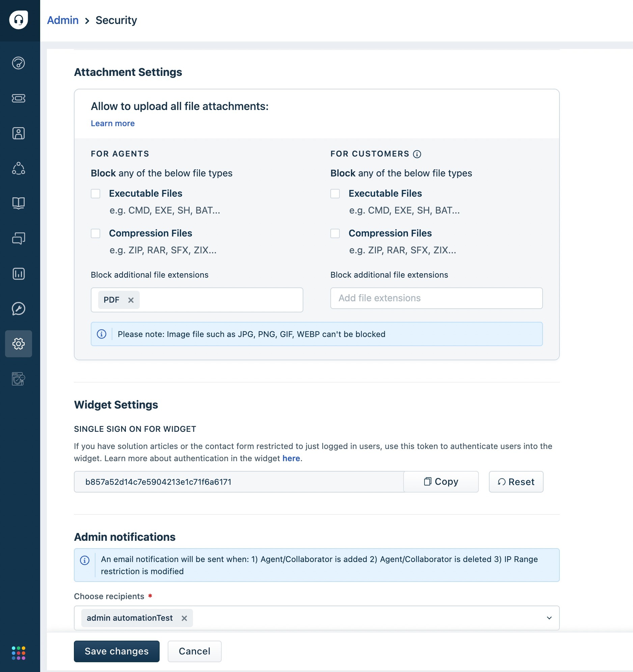The image size is (633, 672).
Task: Remove admin automationTest recipient
Action: coord(184,618)
